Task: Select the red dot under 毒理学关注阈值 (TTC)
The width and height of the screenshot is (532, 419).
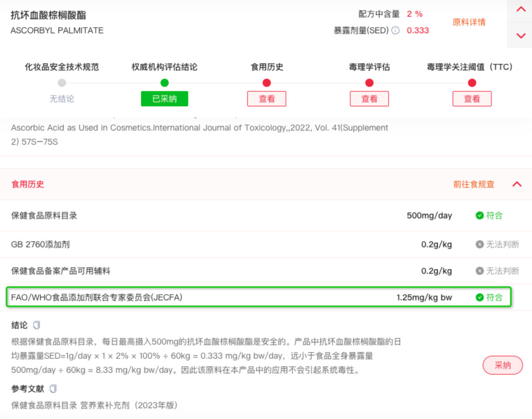Action: tap(472, 83)
